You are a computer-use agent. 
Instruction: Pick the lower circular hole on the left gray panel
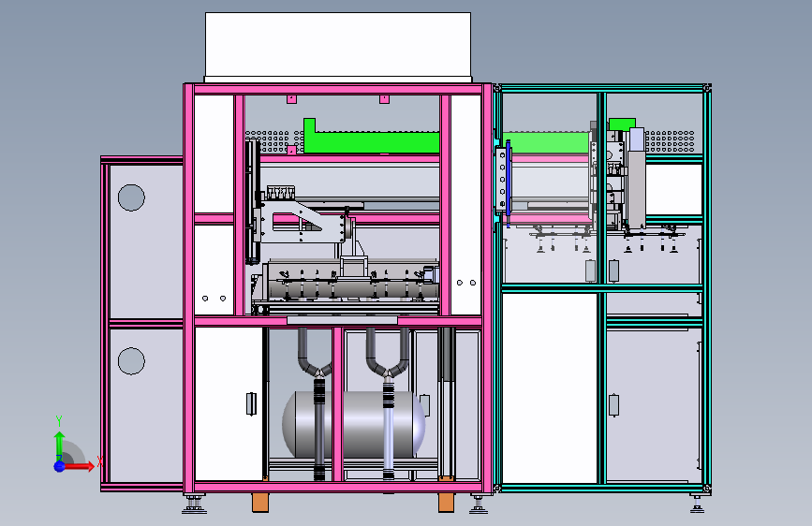(x=131, y=361)
